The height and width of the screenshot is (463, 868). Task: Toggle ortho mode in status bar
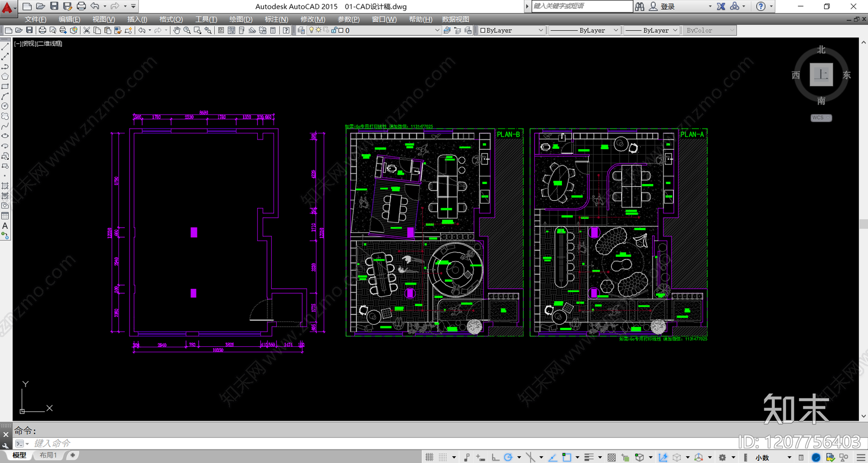[495, 458]
